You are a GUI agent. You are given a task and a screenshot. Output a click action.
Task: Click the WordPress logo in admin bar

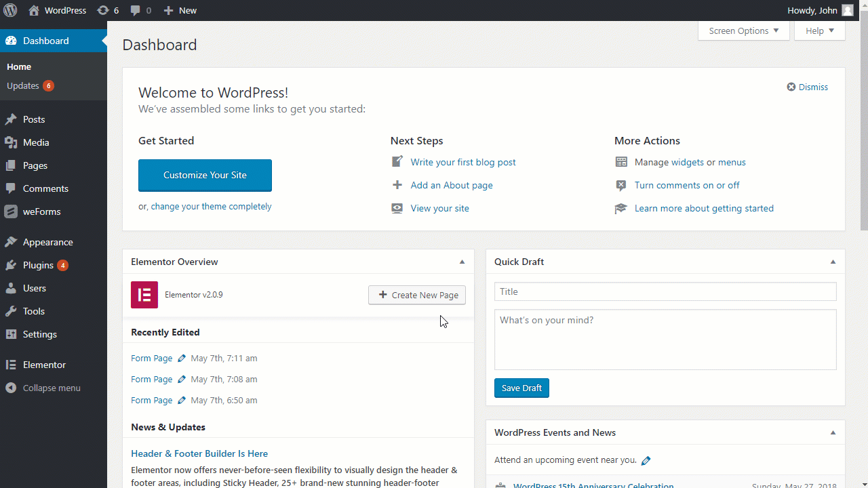pyautogui.click(x=10, y=10)
